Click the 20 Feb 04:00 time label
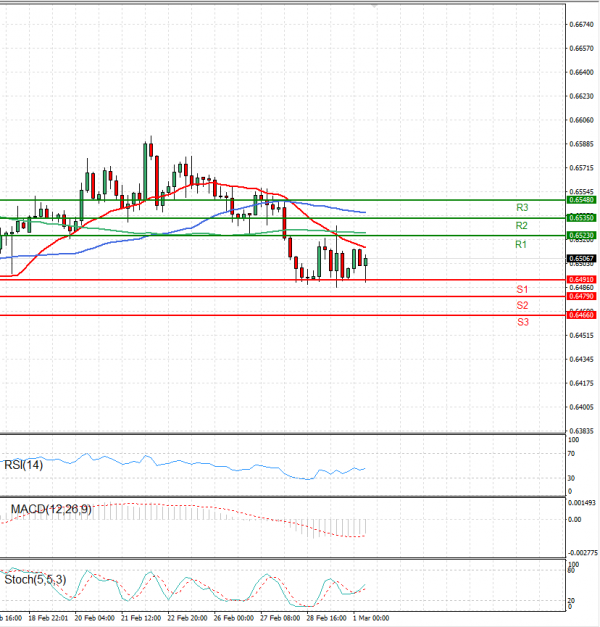This screenshot has width=600, height=627. (x=94, y=618)
